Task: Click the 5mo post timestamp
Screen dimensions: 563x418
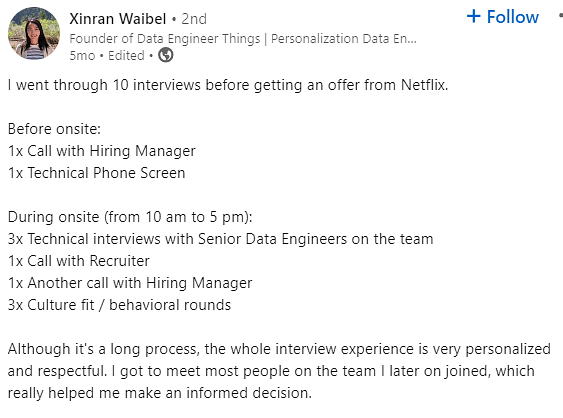Action: (x=82, y=56)
